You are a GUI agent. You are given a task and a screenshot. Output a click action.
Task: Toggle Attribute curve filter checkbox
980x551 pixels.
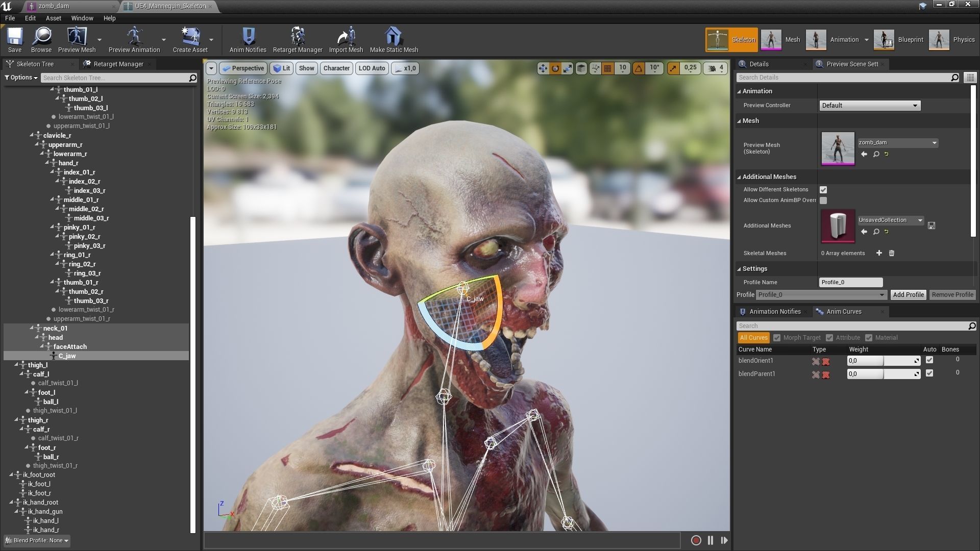[829, 338]
